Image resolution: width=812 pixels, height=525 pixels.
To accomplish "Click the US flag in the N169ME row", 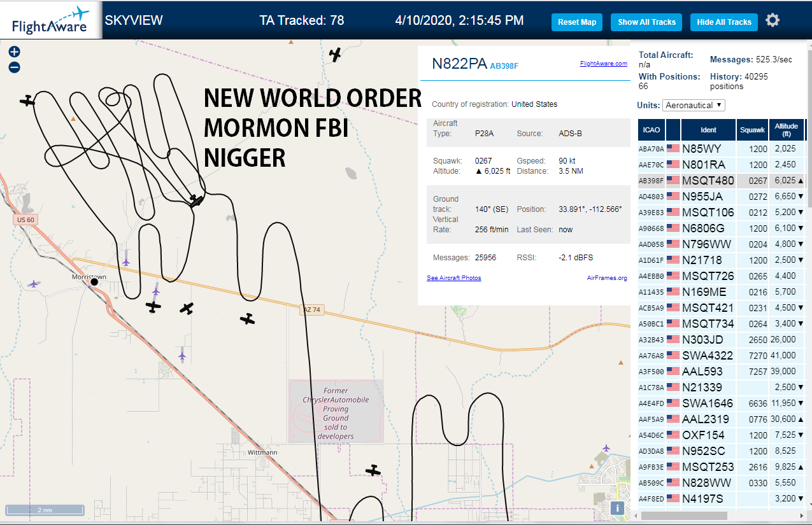I will coord(673,292).
